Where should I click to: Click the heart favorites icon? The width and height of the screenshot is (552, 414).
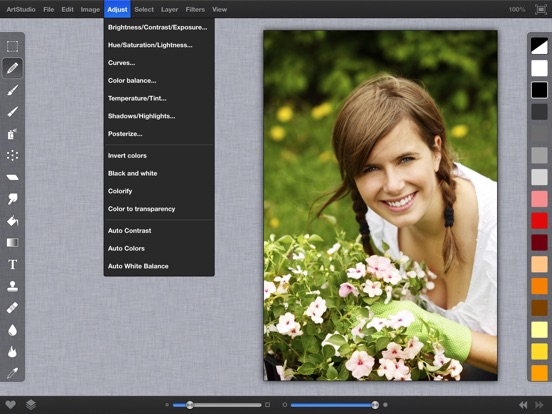[x=11, y=405]
